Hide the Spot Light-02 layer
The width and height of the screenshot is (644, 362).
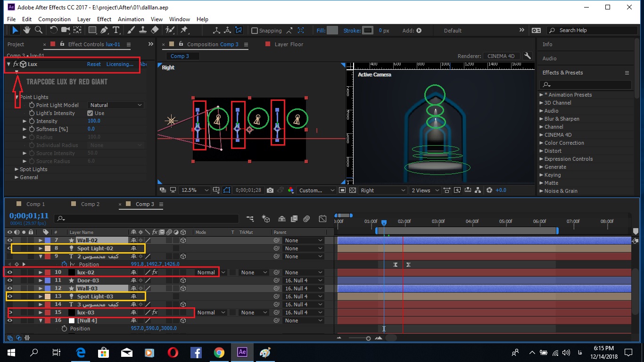pos(9,248)
